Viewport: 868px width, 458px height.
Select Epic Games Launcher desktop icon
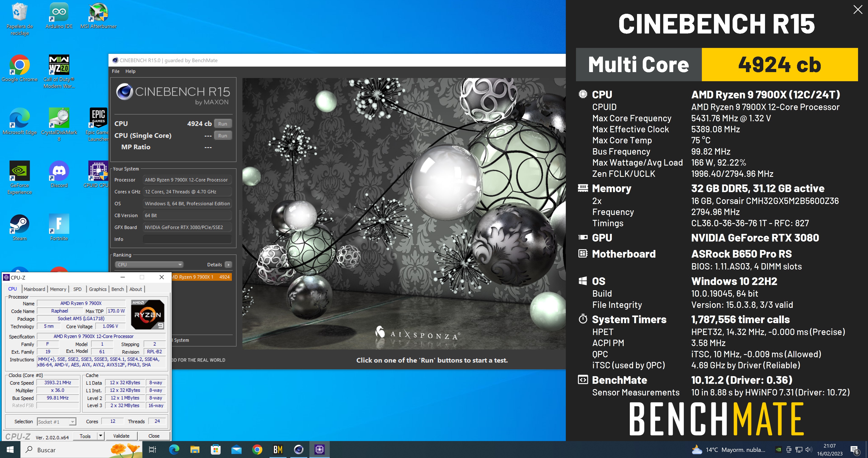point(98,124)
